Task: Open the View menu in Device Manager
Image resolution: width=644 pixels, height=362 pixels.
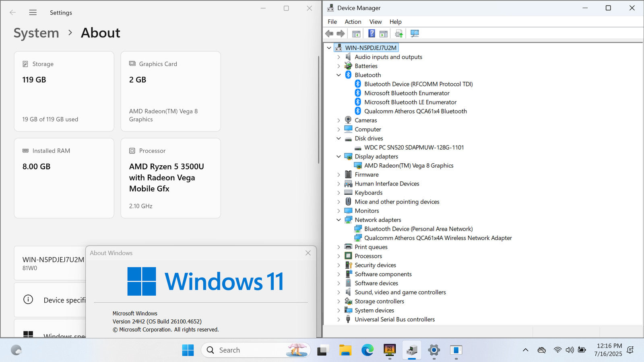Action: (x=375, y=22)
